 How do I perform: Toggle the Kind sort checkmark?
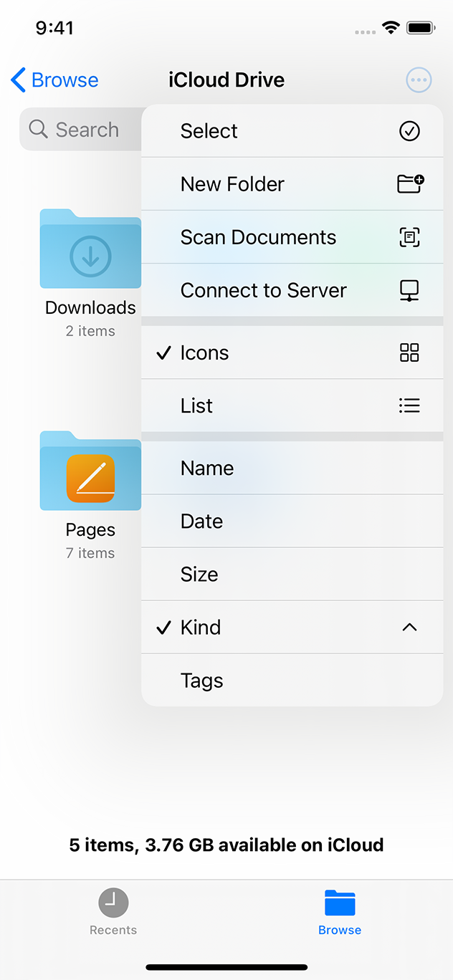tap(163, 628)
